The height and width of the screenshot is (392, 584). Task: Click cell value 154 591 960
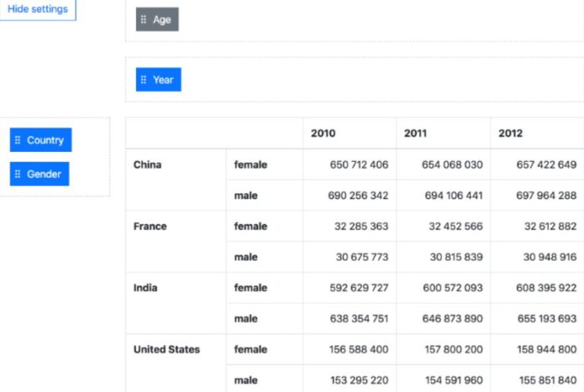point(454,380)
